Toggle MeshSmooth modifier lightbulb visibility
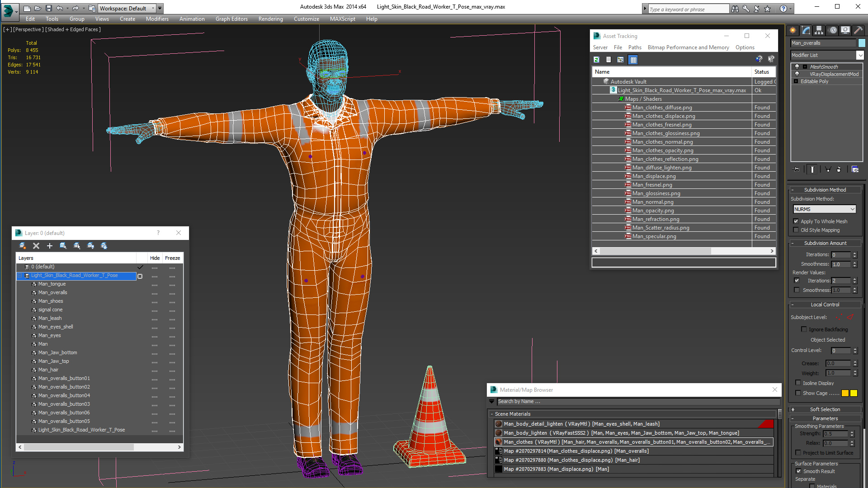The height and width of the screenshot is (488, 868). coord(797,67)
